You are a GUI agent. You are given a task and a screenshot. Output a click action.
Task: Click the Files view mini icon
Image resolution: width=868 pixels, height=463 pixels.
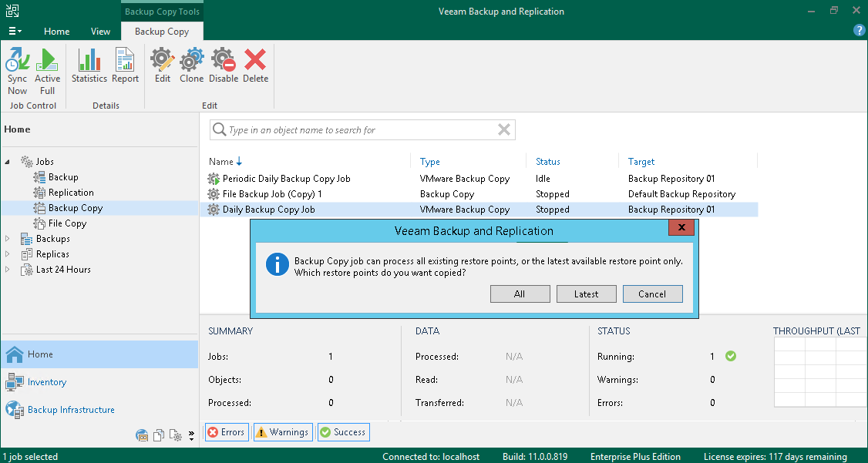(x=158, y=435)
